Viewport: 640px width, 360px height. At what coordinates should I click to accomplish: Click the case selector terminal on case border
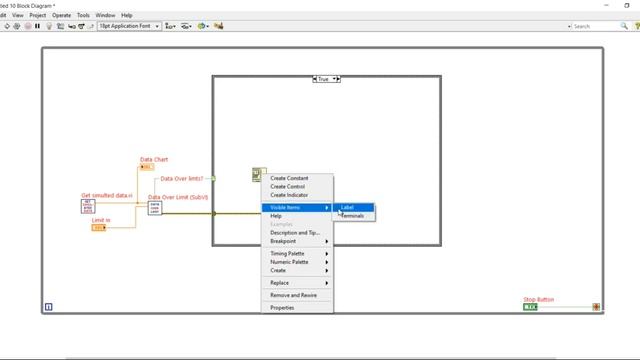[213, 178]
